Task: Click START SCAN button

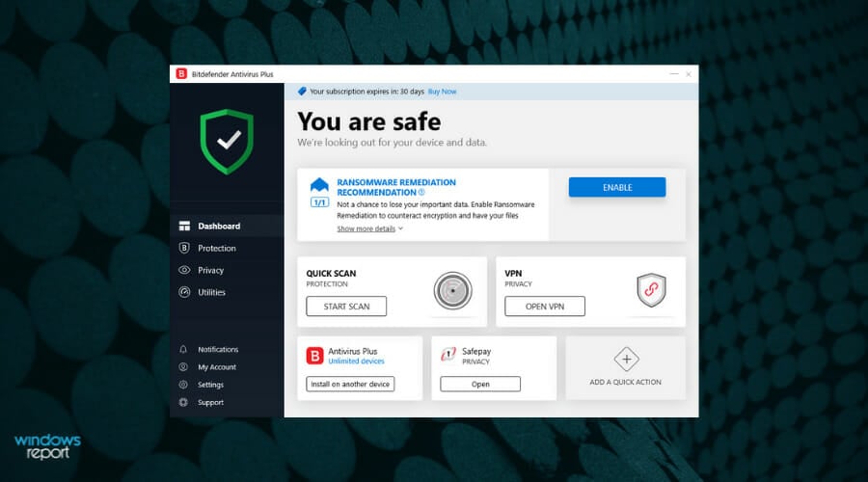Action: (x=346, y=306)
